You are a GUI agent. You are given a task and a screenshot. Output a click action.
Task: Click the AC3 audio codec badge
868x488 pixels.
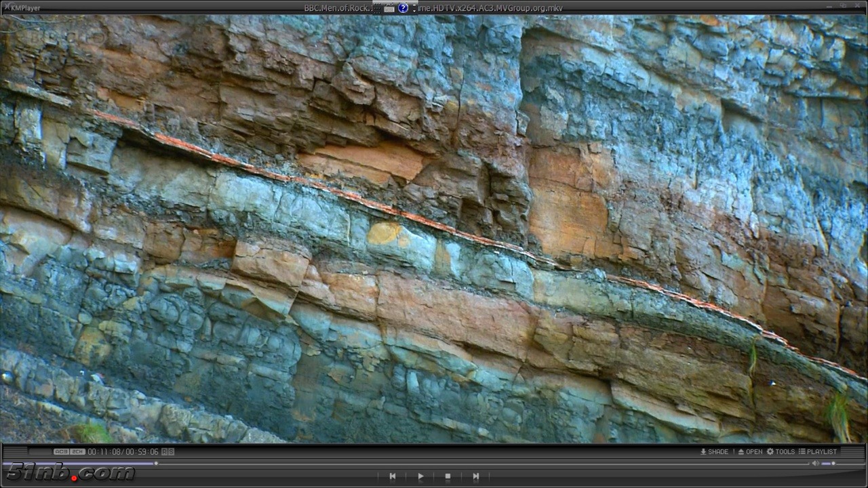(x=61, y=451)
